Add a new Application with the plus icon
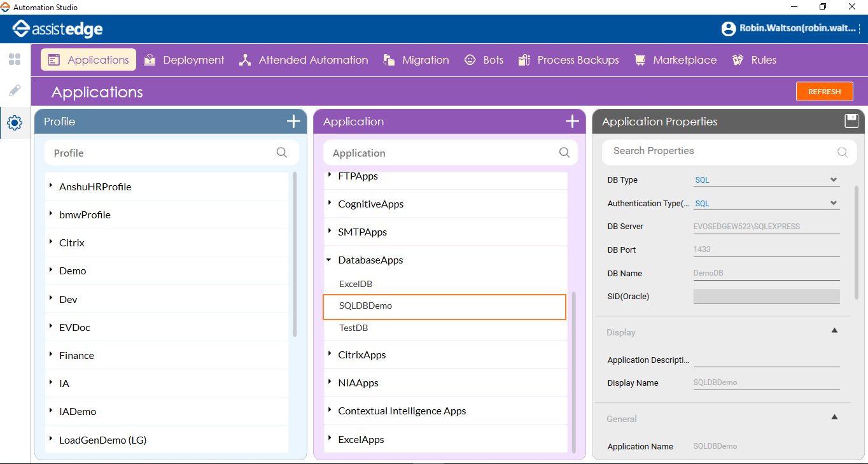Viewport: 868px width, 464px height. click(x=572, y=121)
